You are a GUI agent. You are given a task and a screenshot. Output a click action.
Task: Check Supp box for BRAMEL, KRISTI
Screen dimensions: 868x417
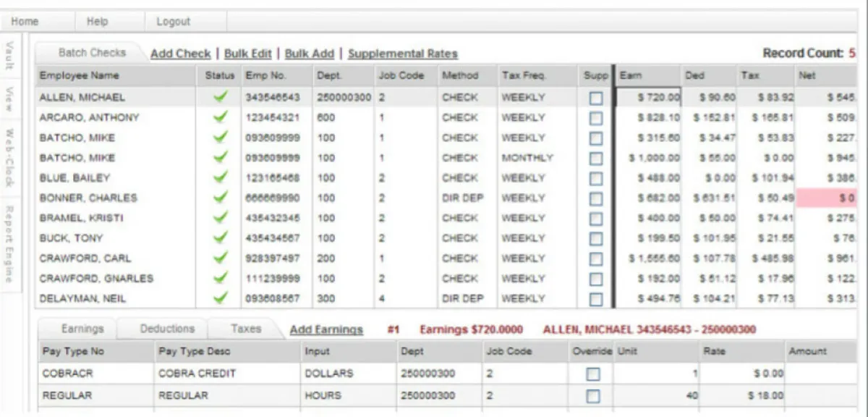(x=595, y=219)
